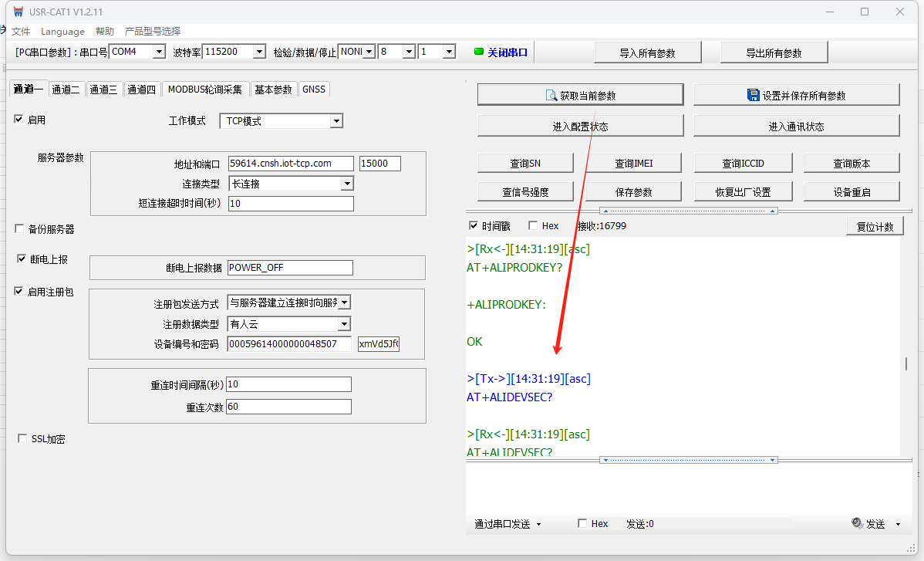
Task: Click the 导入所有参数 button
Action: click(648, 53)
